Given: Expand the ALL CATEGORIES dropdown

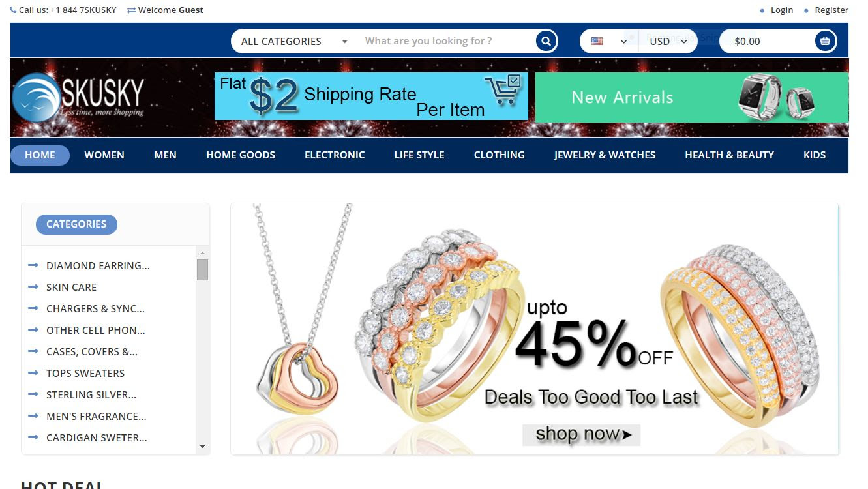Looking at the screenshot, I should click(x=294, y=41).
